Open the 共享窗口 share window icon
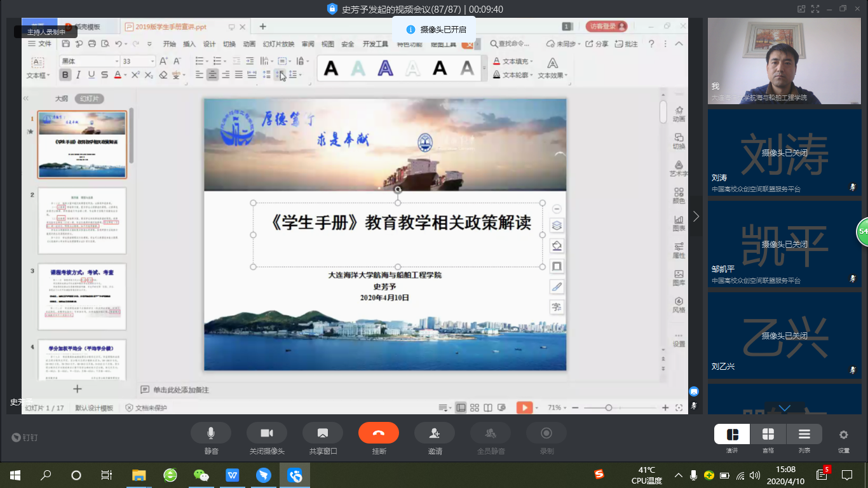868x488 pixels. point(323,433)
